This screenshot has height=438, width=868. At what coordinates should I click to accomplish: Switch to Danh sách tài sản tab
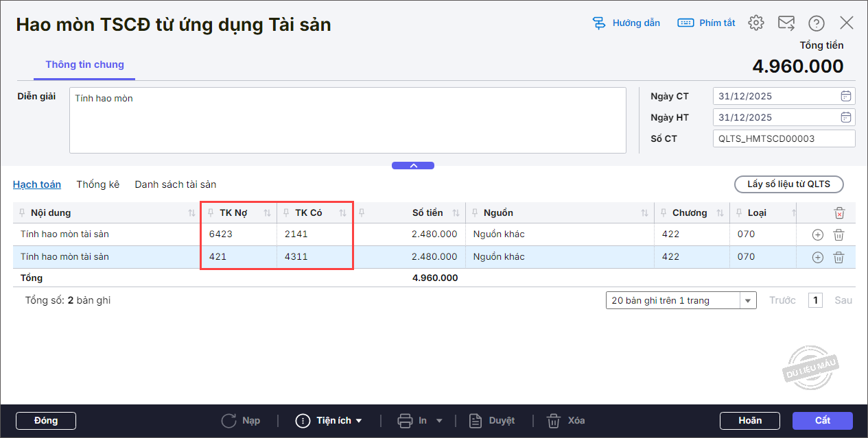[176, 184]
